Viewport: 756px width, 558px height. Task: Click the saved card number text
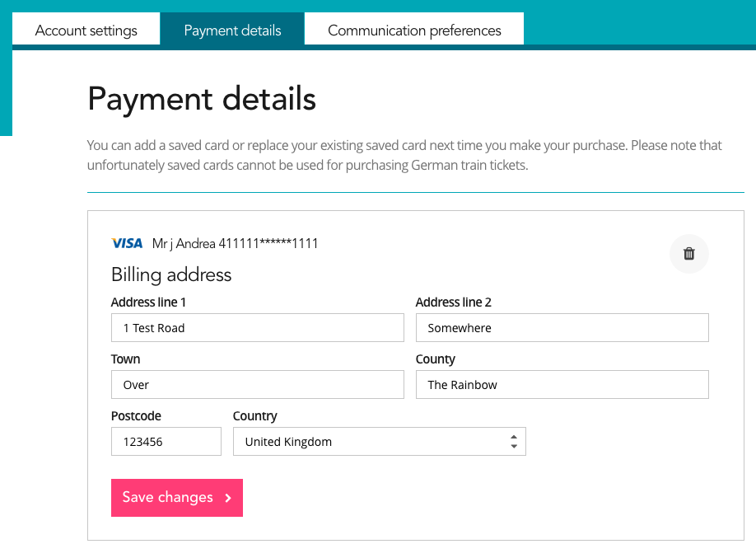point(236,243)
